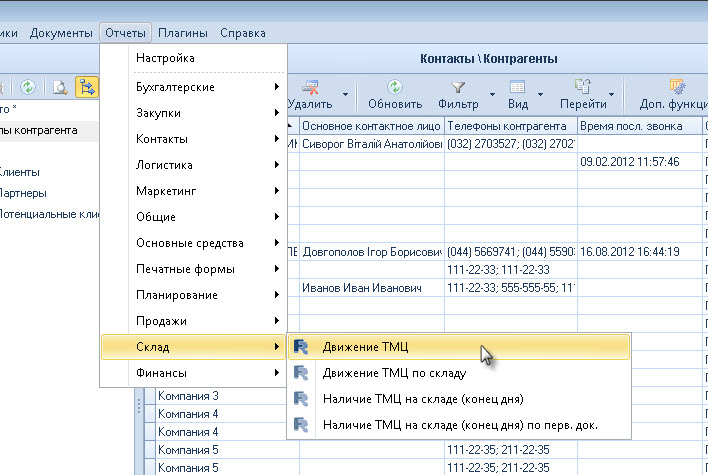708x475 pixels.
Task: Click the Фильтр funnel icon
Action: click(458, 87)
